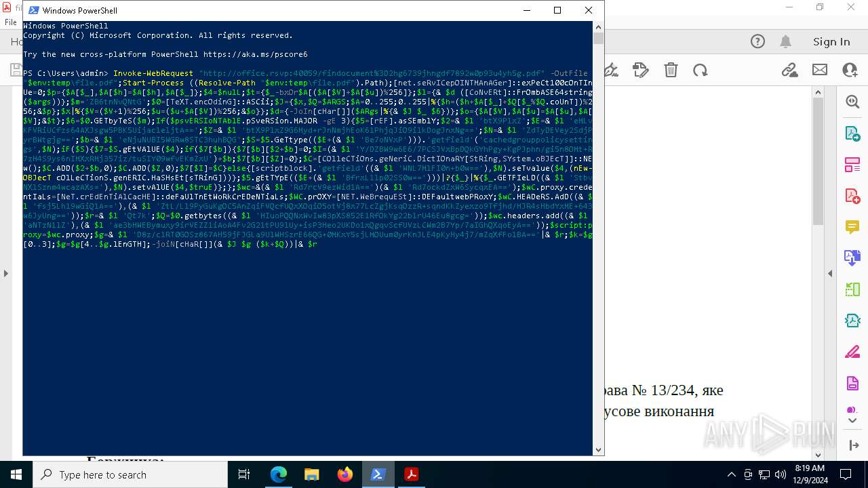The image size is (868, 488).
Task: Maximize the Windows PowerShell window
Action: point(557,10)
